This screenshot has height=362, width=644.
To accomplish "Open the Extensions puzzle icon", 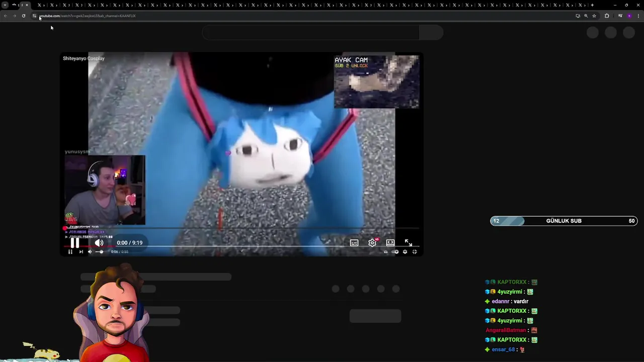I will tap(607, 16).
